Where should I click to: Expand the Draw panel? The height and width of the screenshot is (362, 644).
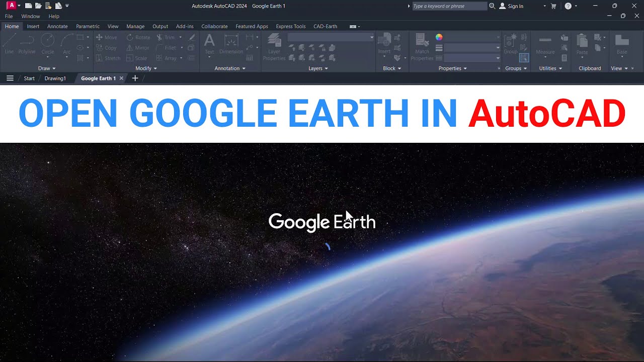point(47,68)
